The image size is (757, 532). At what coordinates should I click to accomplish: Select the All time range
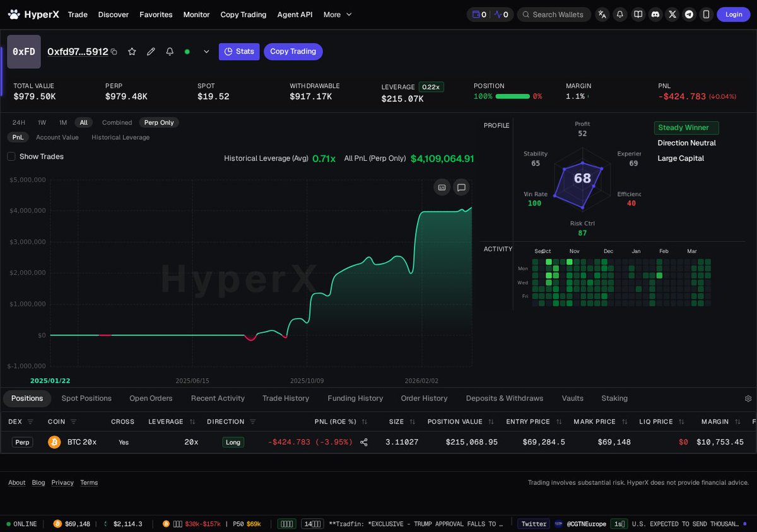(x=83, y=122)
